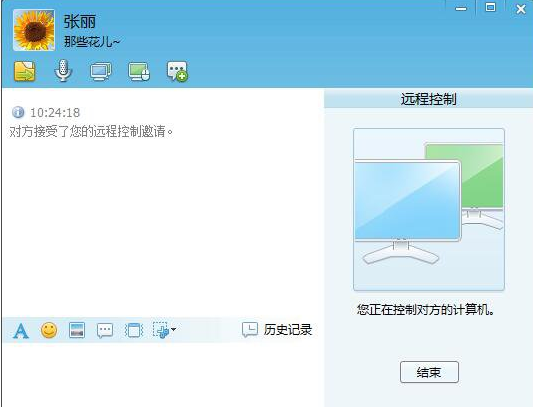Screen dimensions: 533x407
Task: Click the contact name 张丽
Action: click(x=80, y=21)
